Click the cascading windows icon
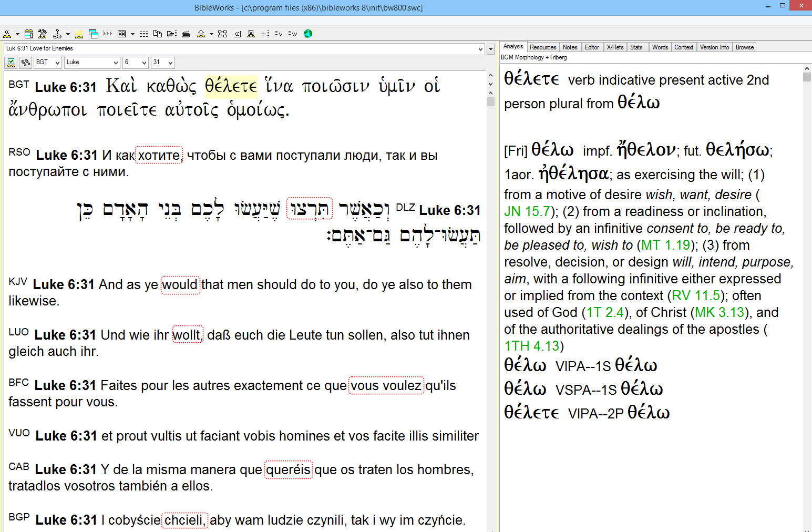The width and height of the screenshot is (812, 532). pos(94,34)
